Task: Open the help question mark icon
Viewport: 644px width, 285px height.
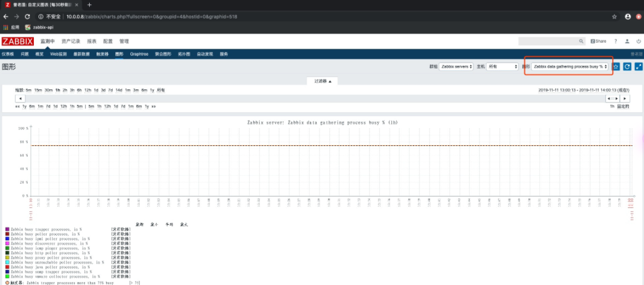Action: [x=616, y=42]
